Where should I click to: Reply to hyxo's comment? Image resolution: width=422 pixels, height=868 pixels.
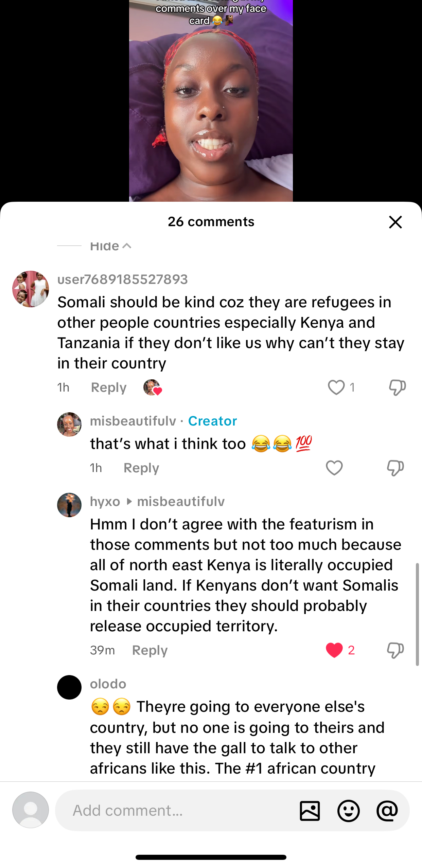coord(150,650)
